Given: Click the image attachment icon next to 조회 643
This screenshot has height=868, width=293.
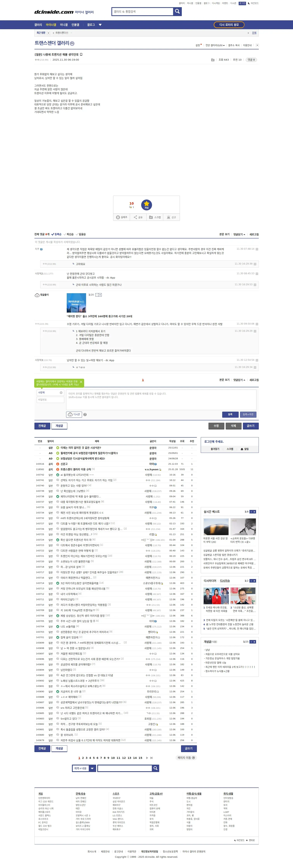Looking at the screenshot, I should click(213, 60).
